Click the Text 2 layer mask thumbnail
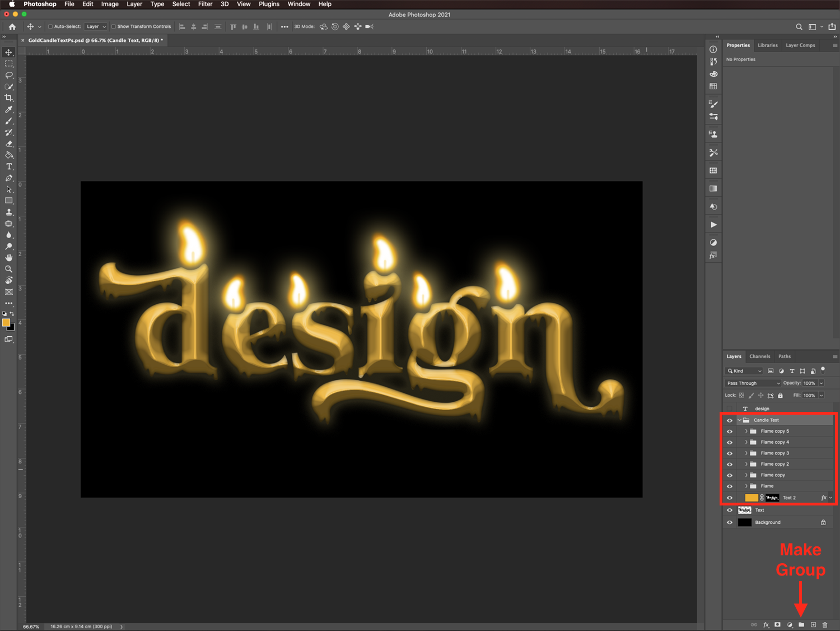840x631 pixels. pyautogui.click(x=772, y=498)
